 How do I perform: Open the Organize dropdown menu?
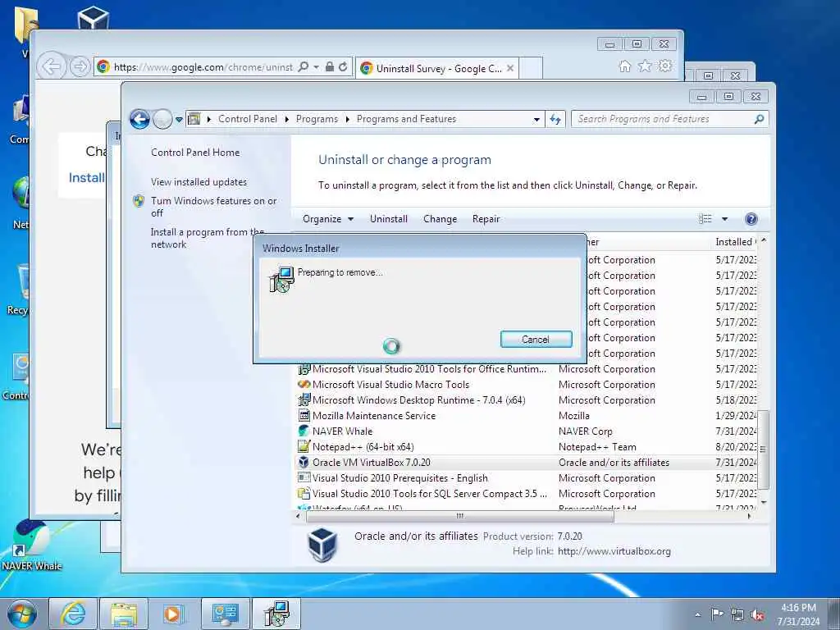click(328, 218)
